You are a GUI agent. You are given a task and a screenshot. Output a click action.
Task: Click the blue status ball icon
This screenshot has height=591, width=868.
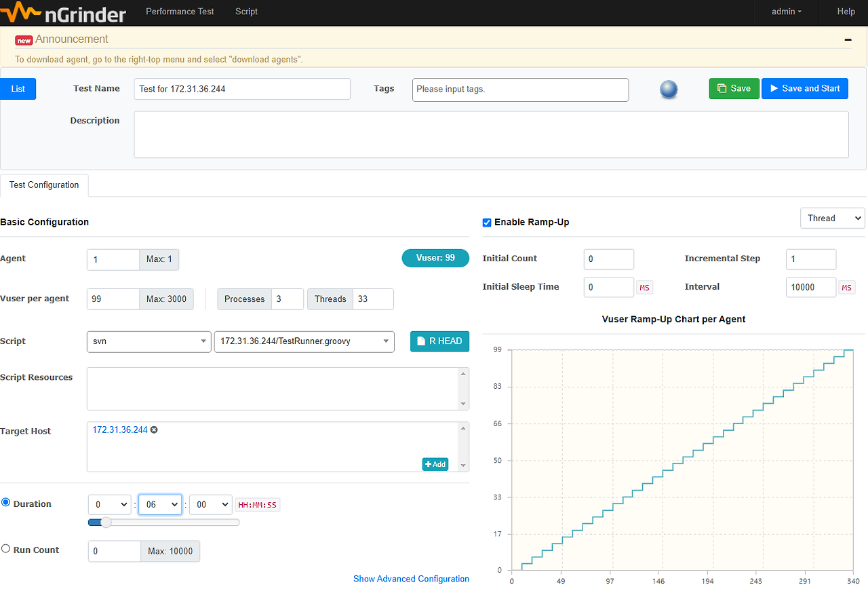[x=669, y=90]
